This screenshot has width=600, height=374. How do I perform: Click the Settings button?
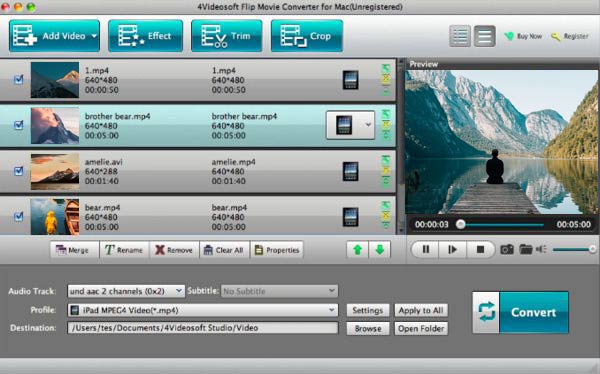[x=368, y=310]
